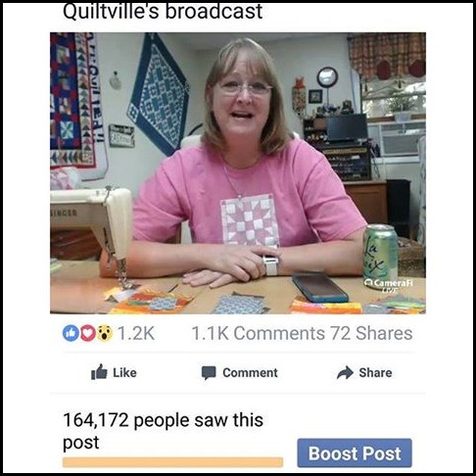The image size is (476, 476).
Task: Click the Boost Post button
Action: coord(355,452)
